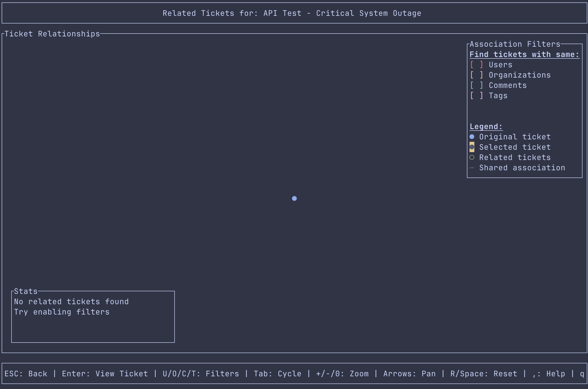Select the blue original ticket node

point(294,198)
